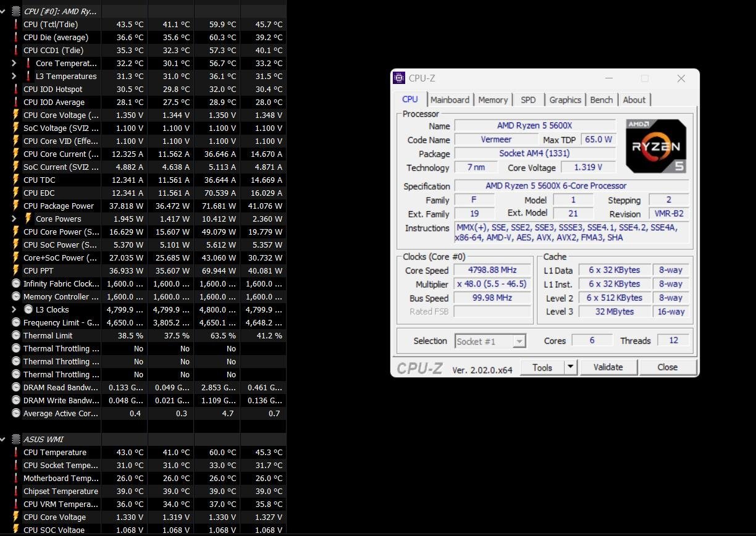The image size is (756, 536).
Task: Expand the L3 Clocks row
Action: (x=14, y=309)
